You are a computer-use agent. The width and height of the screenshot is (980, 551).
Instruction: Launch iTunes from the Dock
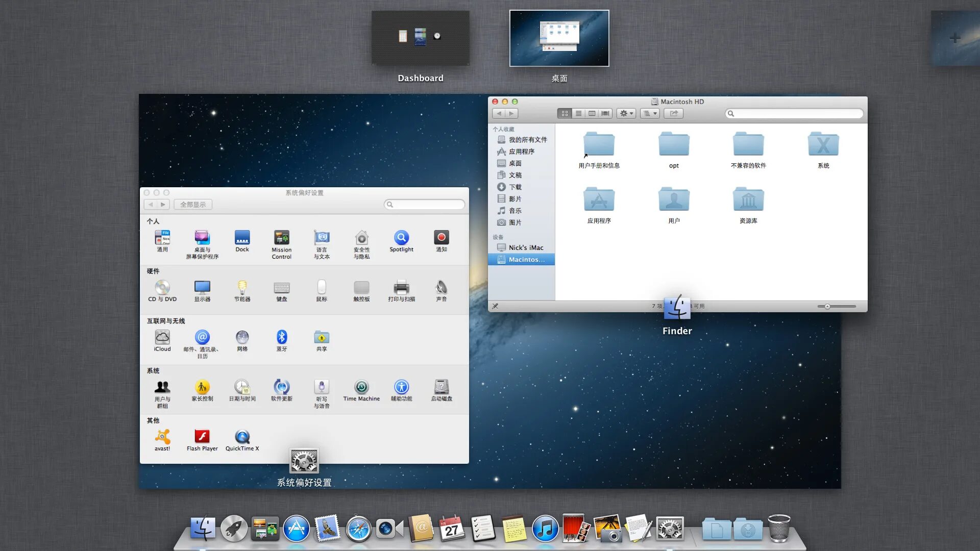pos(545,529)
